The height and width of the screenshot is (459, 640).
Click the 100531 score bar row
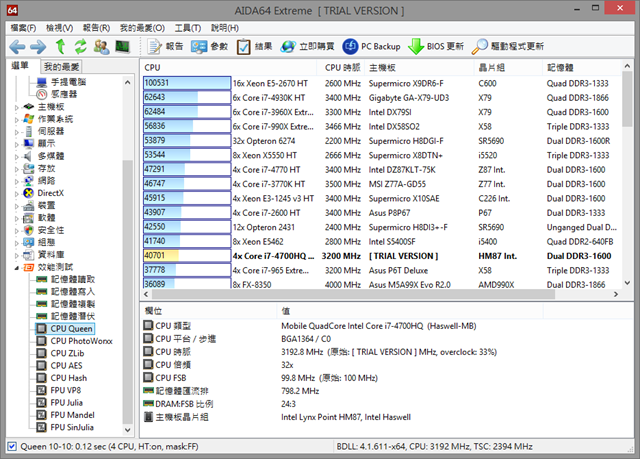(x=187, y=83)
